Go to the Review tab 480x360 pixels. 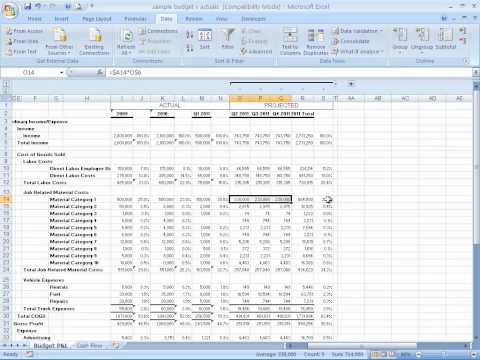tap(194, 19)
